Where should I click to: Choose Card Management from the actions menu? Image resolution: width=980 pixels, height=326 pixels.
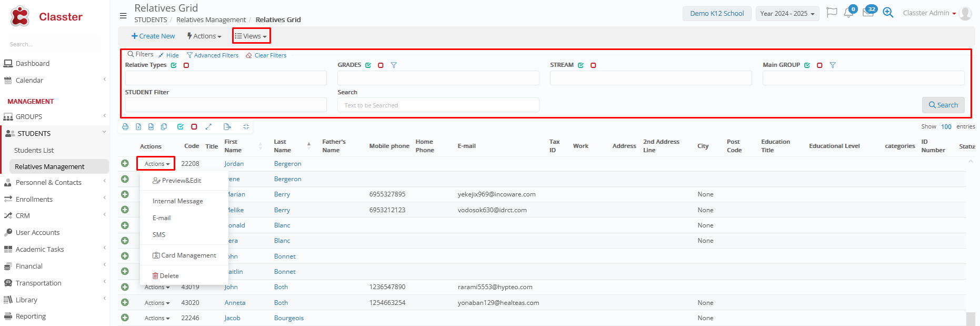point(184,255)
